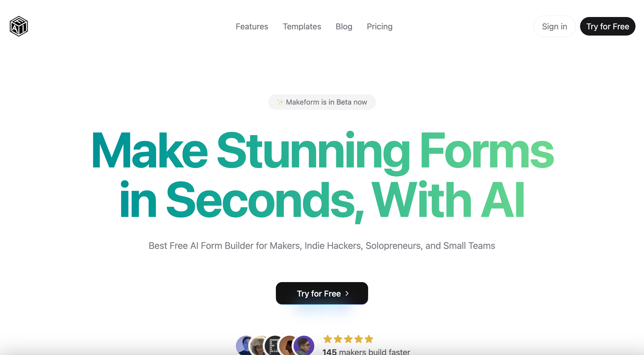Click the arrow icon inside Try for Free button
Viewport: 644px width, 355px height.
click(x=348, y=293)
